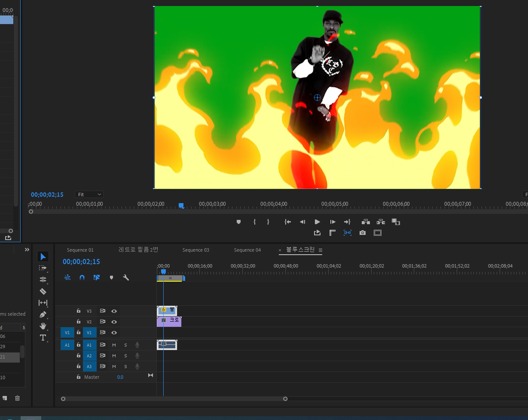Toggle A3 track targeting
The height and width of the screenshot is (420, 528).
pos(89,366)
